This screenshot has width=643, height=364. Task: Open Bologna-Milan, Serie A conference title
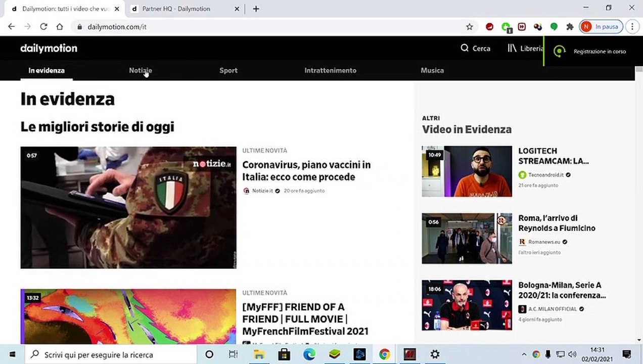click(562, 290)
